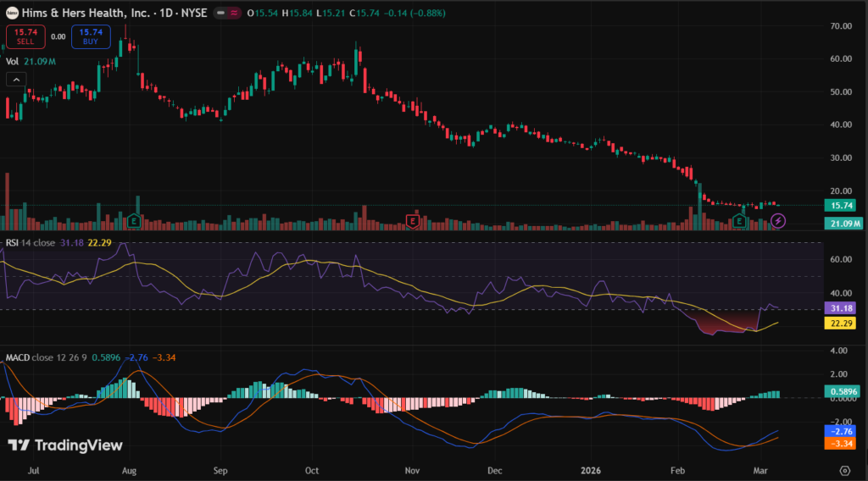
Task: Click the green earnings marker near August
Action: [x=134, y=221]
